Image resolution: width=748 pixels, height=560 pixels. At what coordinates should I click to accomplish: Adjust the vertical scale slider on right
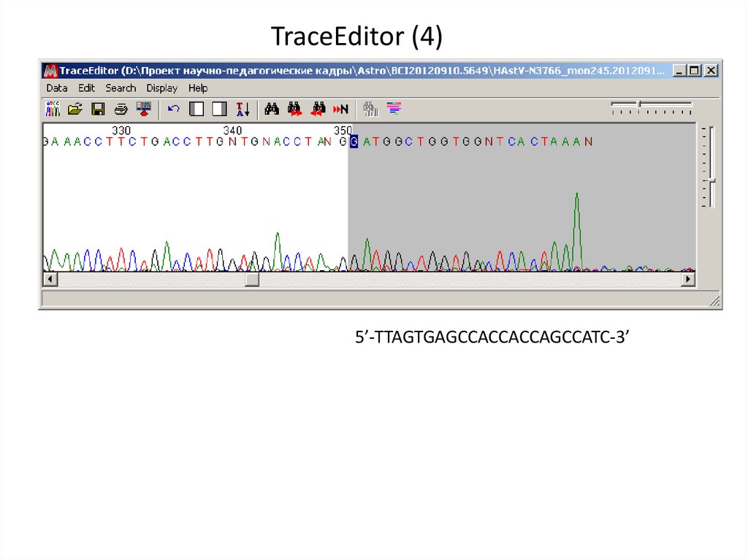tap(711, 180)
